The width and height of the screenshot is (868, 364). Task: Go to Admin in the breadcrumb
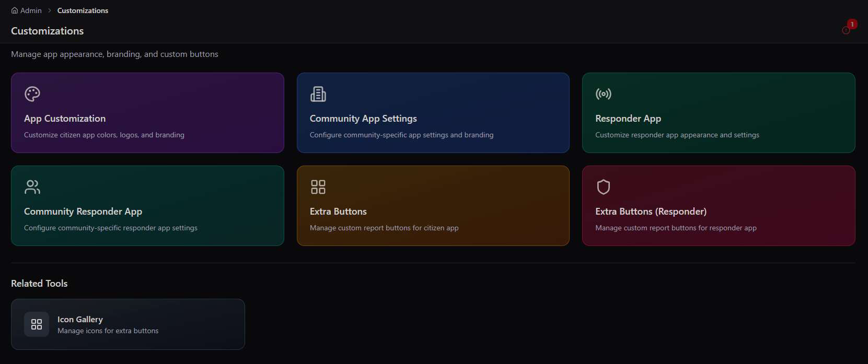(x=31, y=10)
